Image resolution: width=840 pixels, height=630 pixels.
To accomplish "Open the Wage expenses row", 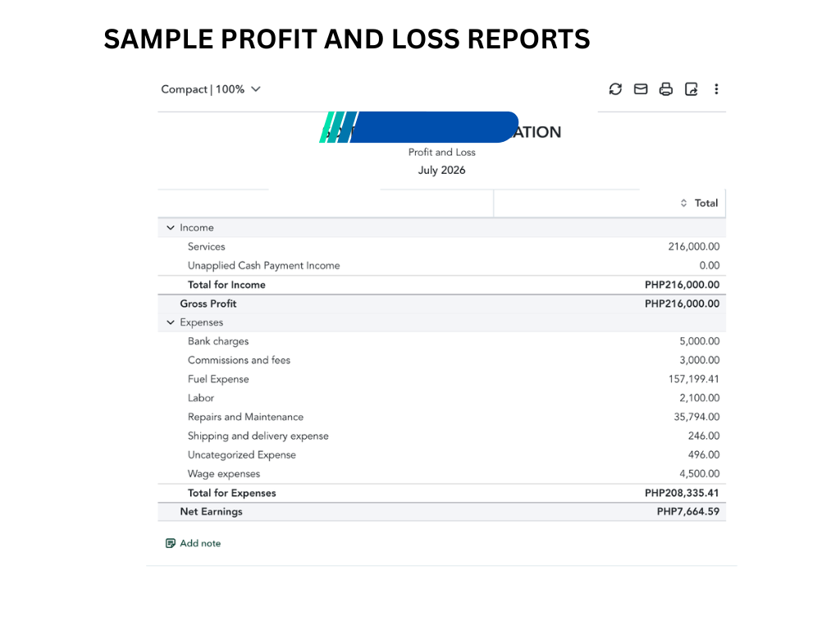I will pyautogui.click(x=441, y=473).
